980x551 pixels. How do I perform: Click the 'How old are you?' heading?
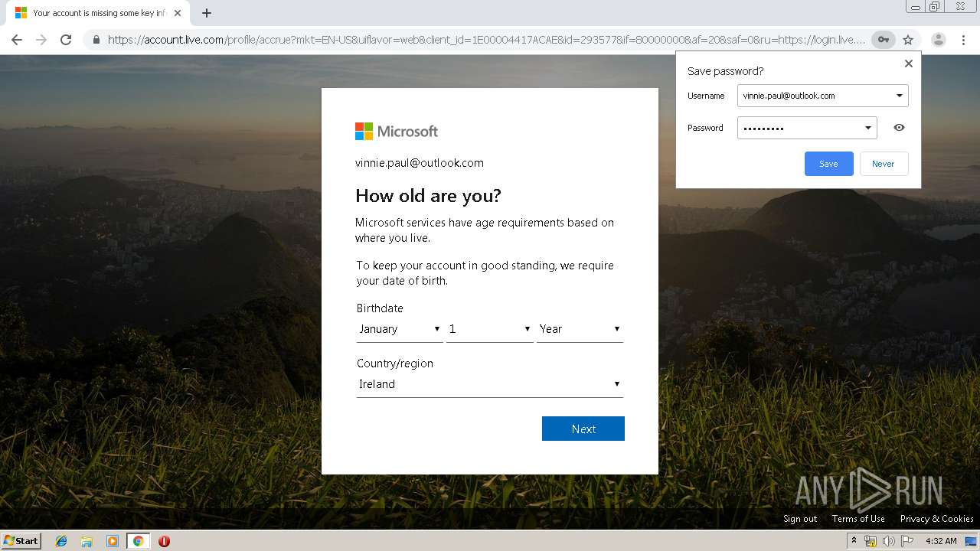point(428,196)
